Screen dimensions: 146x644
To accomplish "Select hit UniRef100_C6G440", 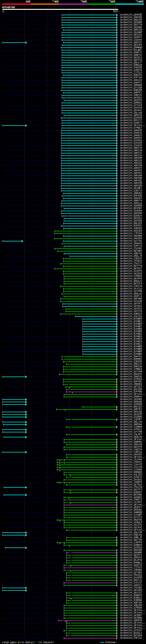I will click(x=131, y=40).
